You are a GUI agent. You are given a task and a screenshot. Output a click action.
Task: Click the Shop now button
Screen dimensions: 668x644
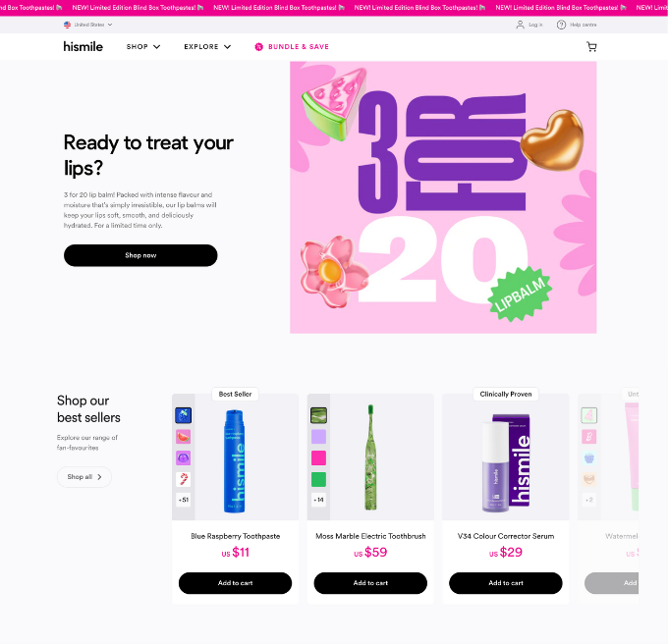tap(140, 255)
